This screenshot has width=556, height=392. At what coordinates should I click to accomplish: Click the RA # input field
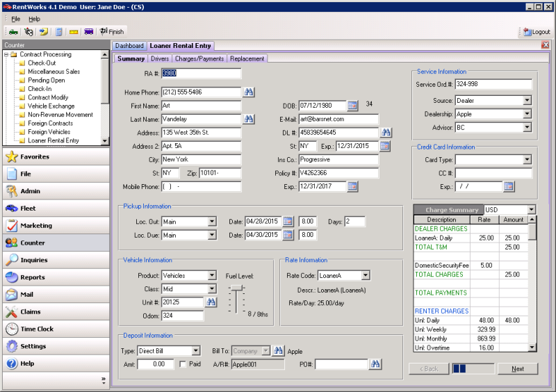tap(201, 73)
